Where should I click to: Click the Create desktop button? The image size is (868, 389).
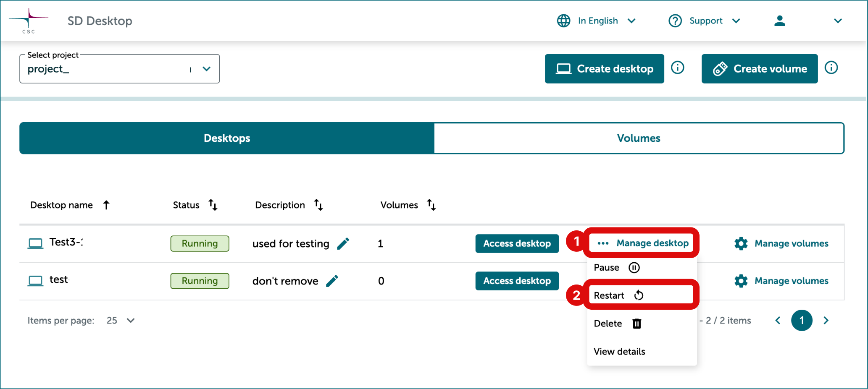point(604,69)
